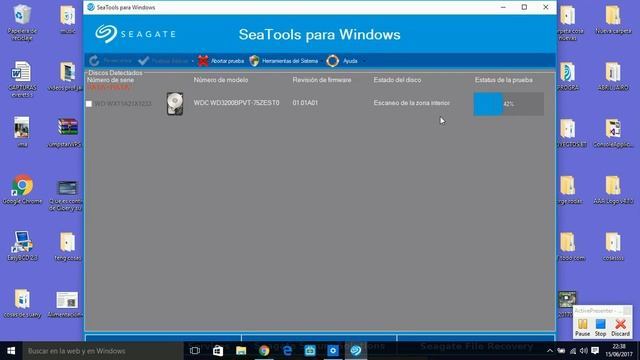The height and width of the screenshot is (360, 640).
Task: Tick the checkbox beside the WD drive serial
Action: coord(89,104)
